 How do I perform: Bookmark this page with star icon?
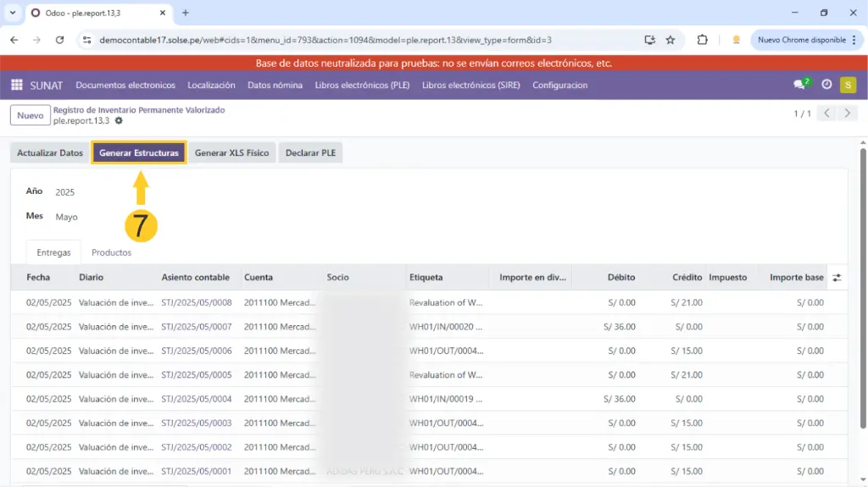click(670, 40)
